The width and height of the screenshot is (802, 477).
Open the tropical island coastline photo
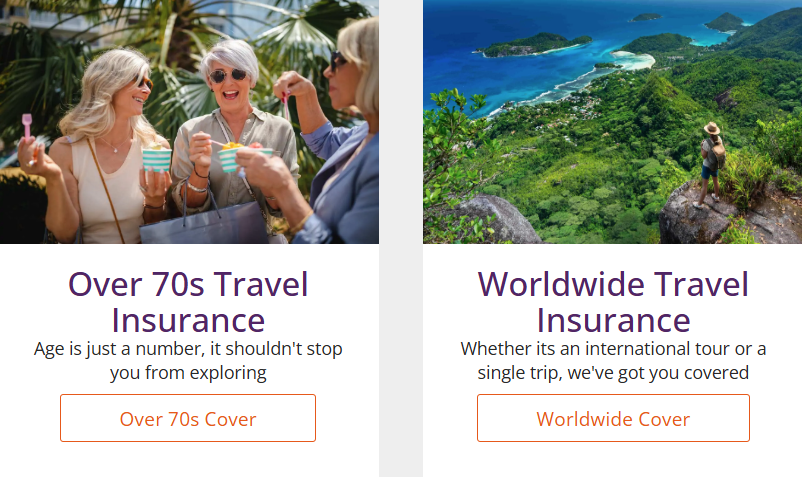[x=612, y=122]
